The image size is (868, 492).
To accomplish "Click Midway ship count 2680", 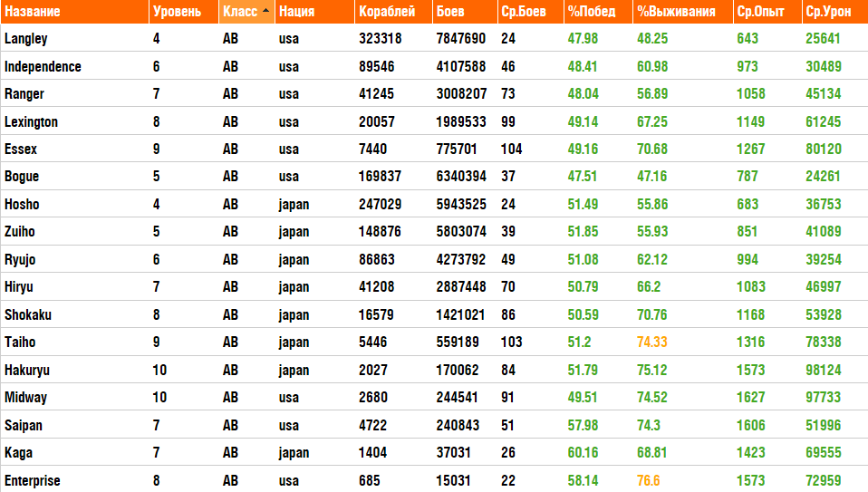I will pyautogui.click(x=373, y=398).
